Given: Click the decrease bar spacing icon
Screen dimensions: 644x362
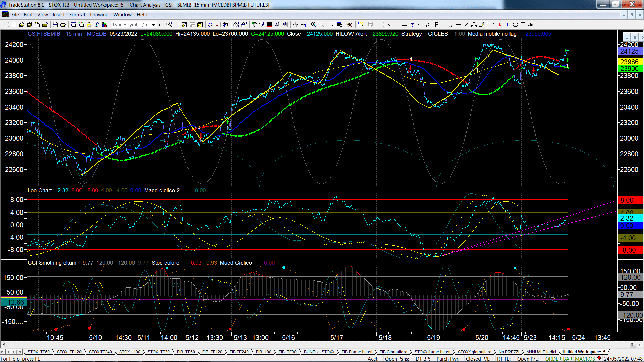Looking at the screenshot, I should [295, 25].
